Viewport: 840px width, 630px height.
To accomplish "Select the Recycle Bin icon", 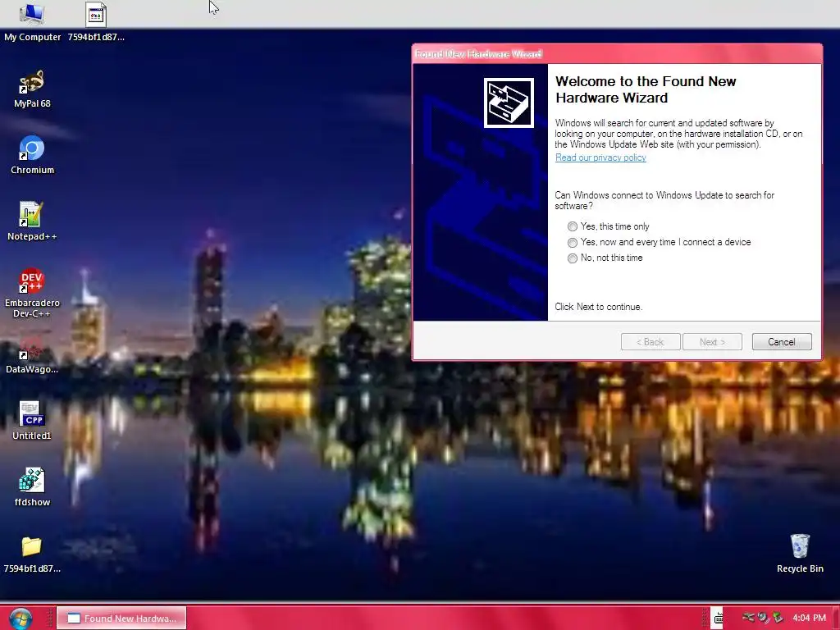I will tap(800, 554).
